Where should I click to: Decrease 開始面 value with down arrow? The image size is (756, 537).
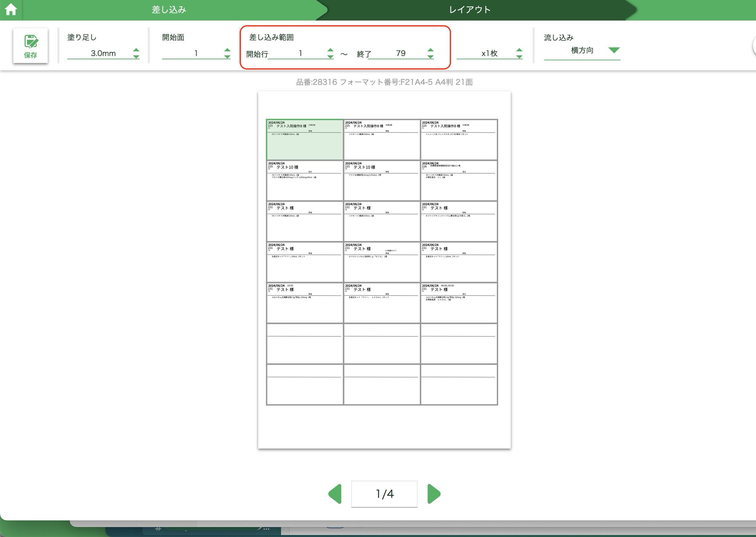point(227,57)
